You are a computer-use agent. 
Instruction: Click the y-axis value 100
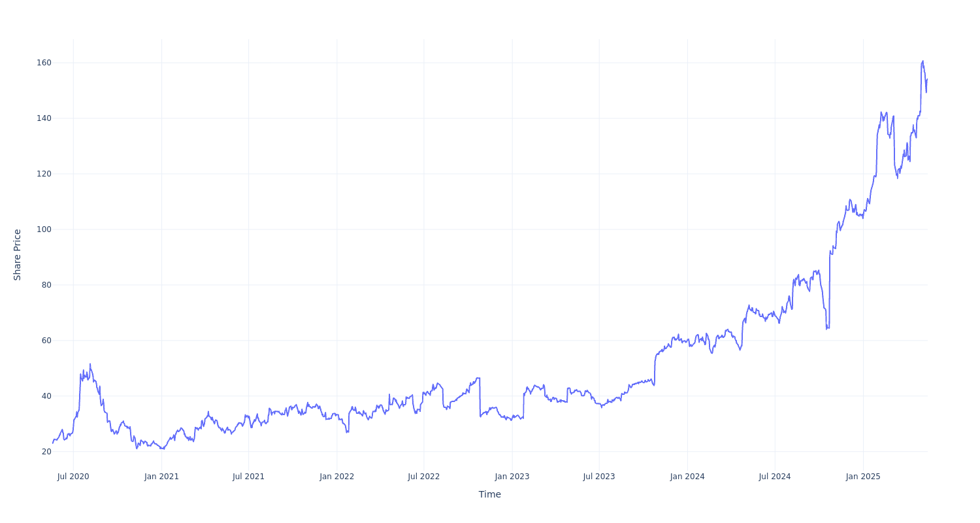coord(44,229)
